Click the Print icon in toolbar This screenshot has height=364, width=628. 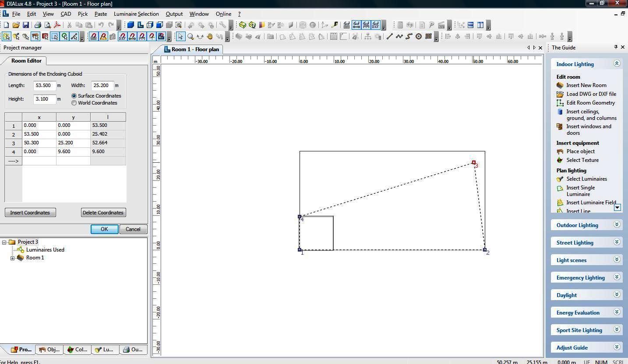point(38,25)
